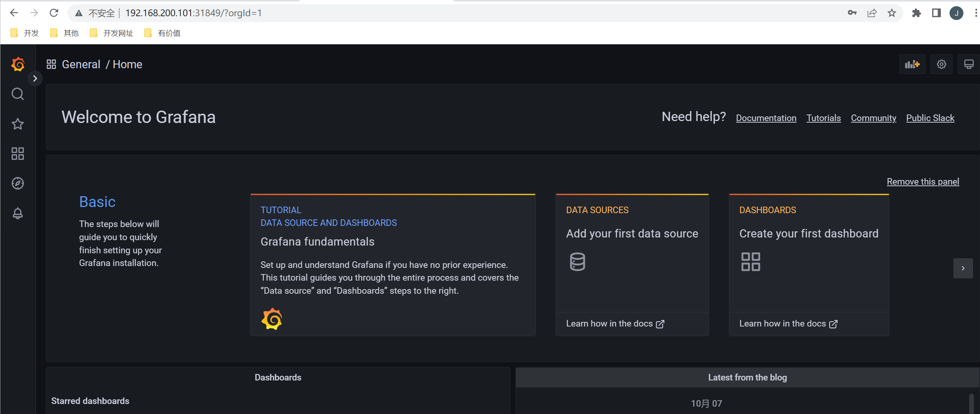The width and height of the screenshot is (980, 414).
Task: Click the saved password key icon
Action: (852, 13)
